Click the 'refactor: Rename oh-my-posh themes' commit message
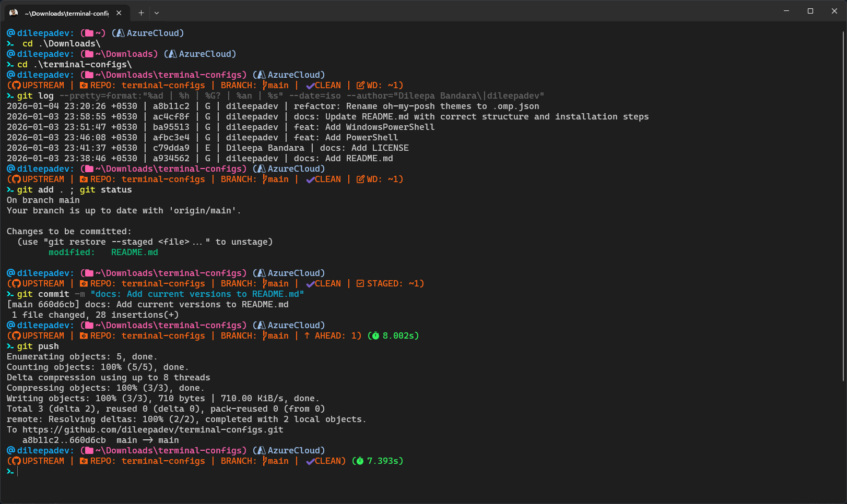This screenshot has width=847, height=504. coord(417,106)
